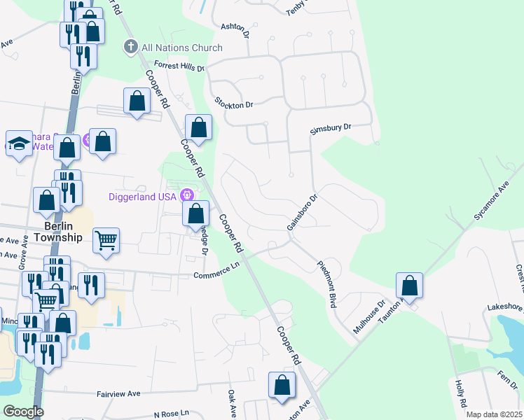524x420 pixels.
Task: Click the Forrest Hills Dr label
Action: click(179, 66)
